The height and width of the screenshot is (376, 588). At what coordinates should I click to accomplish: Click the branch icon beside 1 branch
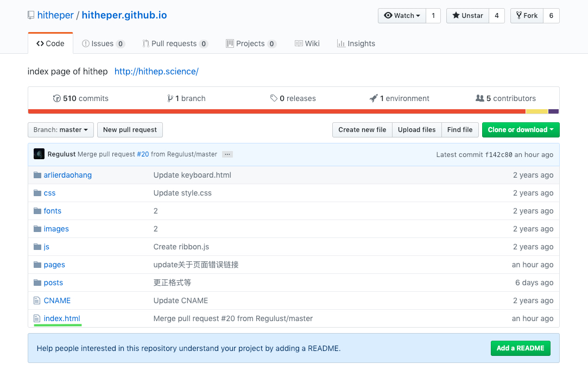170,98
